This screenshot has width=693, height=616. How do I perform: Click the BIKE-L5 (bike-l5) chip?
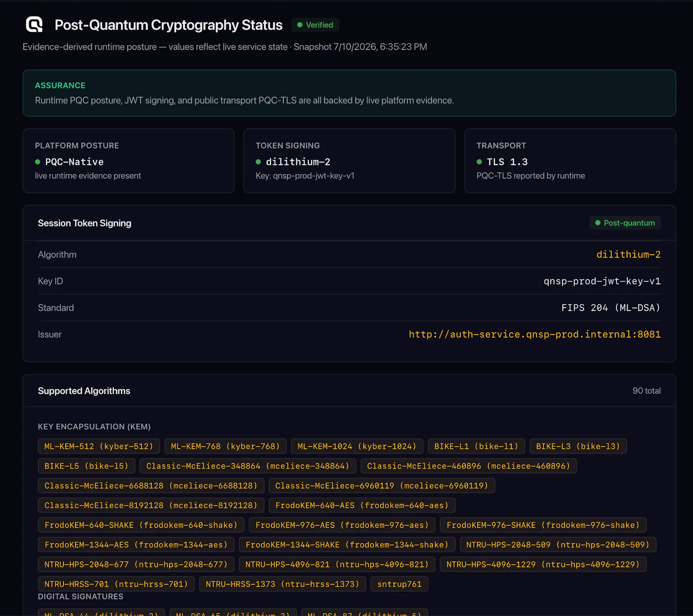pos(87,466)
